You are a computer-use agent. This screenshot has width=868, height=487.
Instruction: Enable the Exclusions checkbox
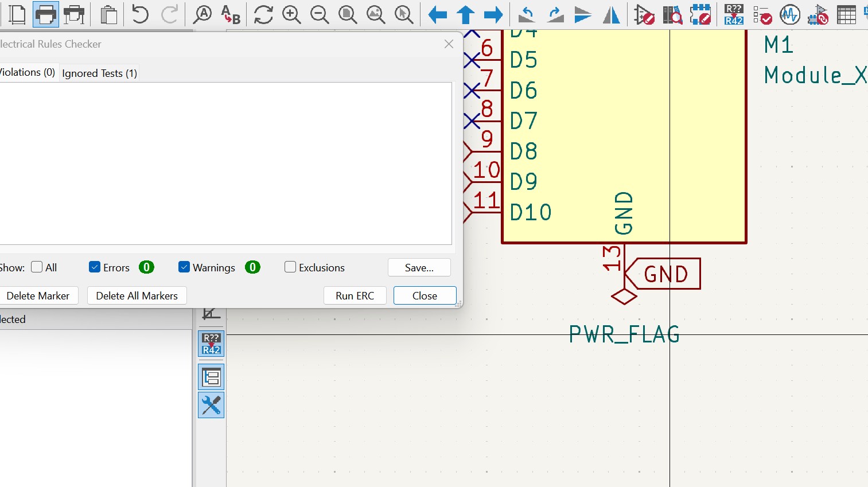[290, 267]
